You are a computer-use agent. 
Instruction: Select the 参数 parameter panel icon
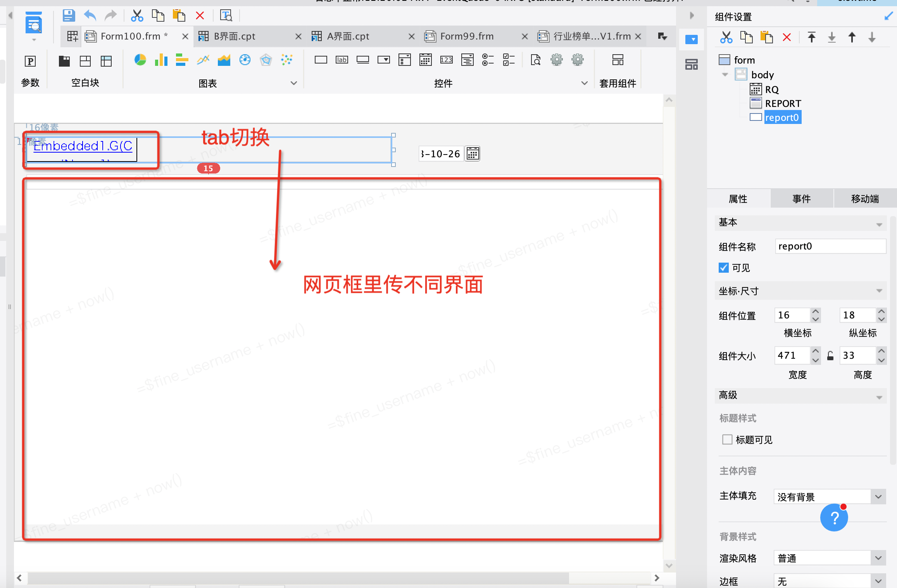pyautogui.click(x=30, y=61)
